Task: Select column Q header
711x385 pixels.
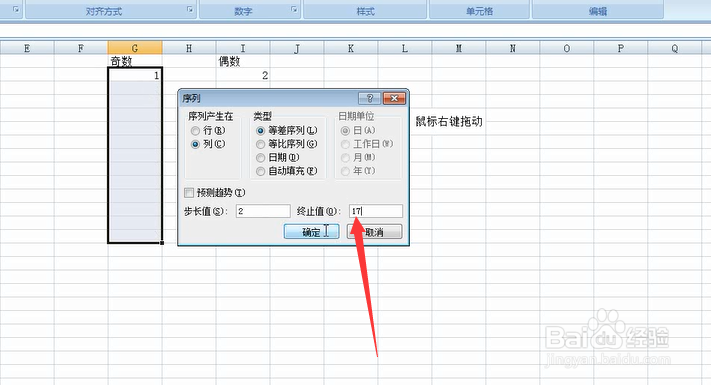Action: click(674, 48)
